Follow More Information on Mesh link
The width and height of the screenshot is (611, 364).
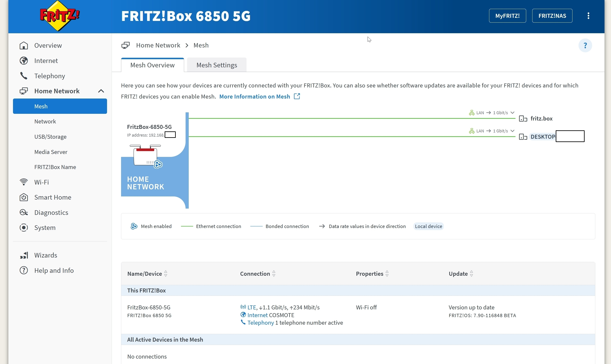point(255,96)
